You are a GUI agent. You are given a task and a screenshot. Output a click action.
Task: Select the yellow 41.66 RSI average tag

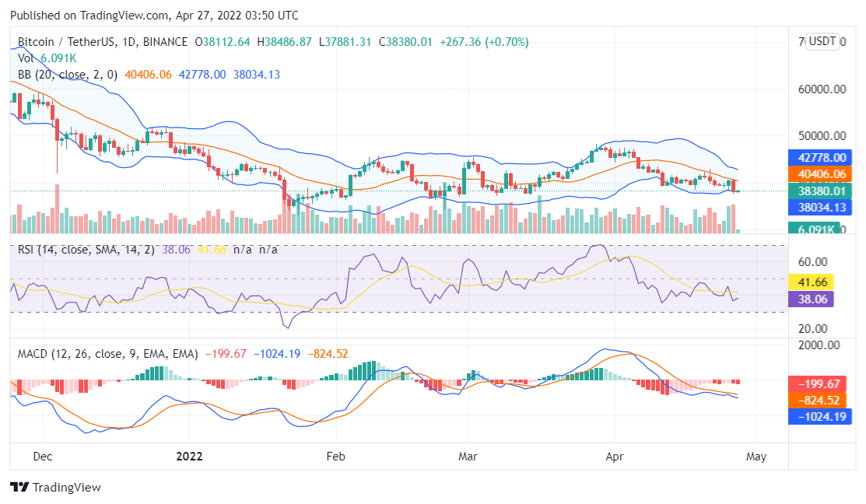click(812, 282)
